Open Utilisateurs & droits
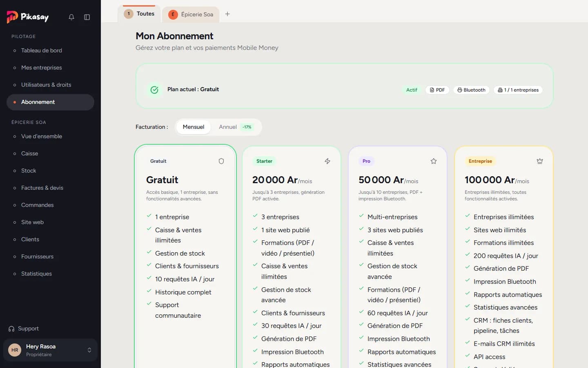The image size is (588, 368). [x=50, y=85]
